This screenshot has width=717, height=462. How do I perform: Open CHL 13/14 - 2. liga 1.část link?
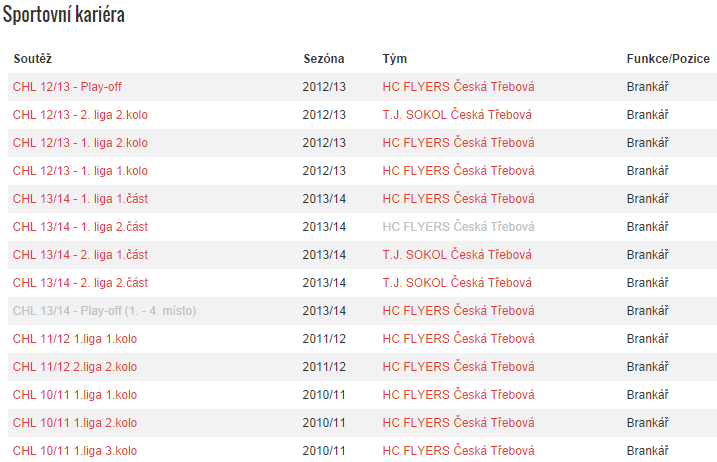click(80, 255)
